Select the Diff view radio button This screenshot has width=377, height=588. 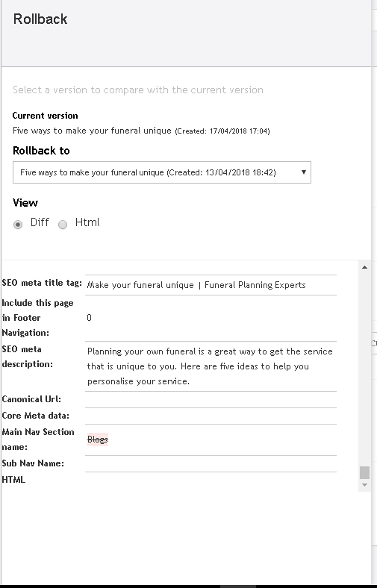point(18,225)
